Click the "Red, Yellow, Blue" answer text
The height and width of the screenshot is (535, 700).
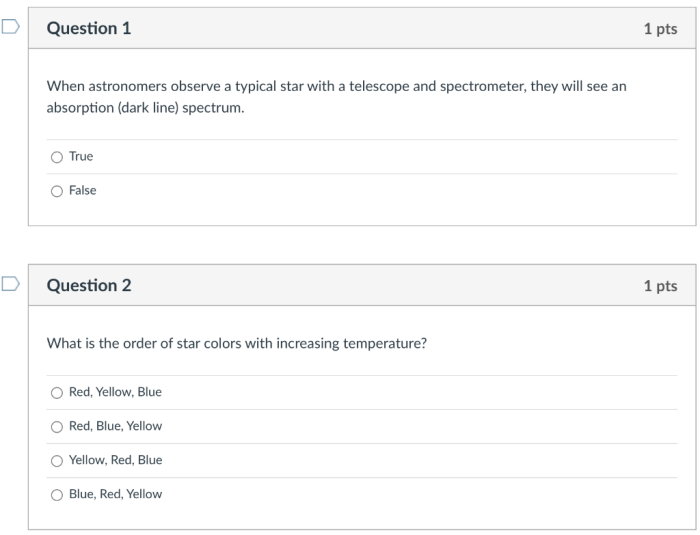point(115,392)
